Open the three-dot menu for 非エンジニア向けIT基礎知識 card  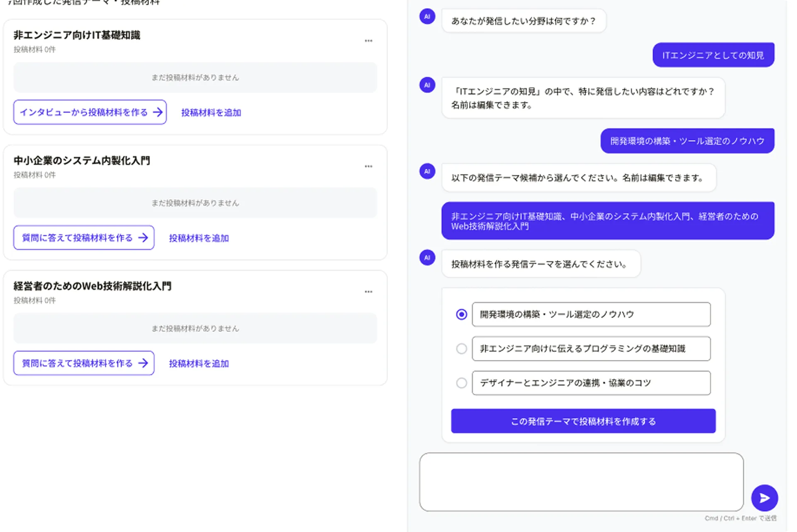pyautogui.click(x=368, y=41)
